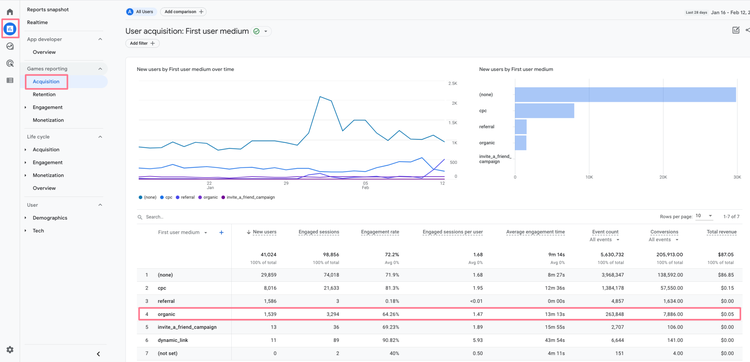
Task: Expand Monetization under Life cycle
Action: coord(26,176)
